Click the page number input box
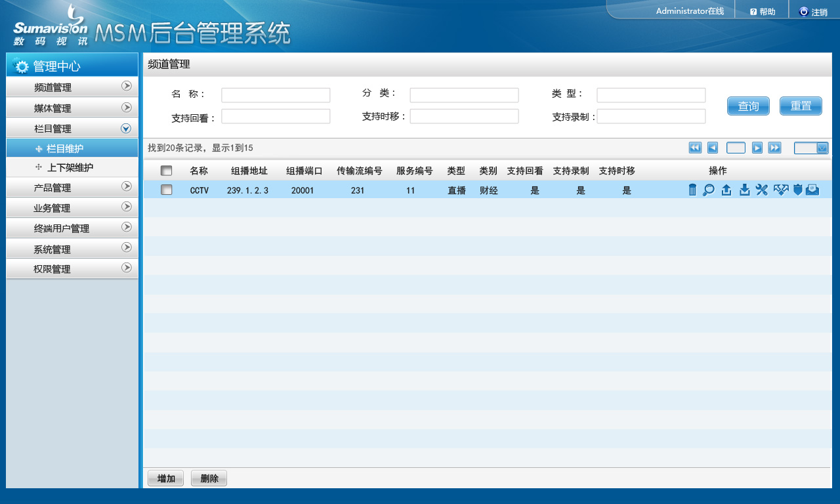840x504 pixels. tap(736, 148)
